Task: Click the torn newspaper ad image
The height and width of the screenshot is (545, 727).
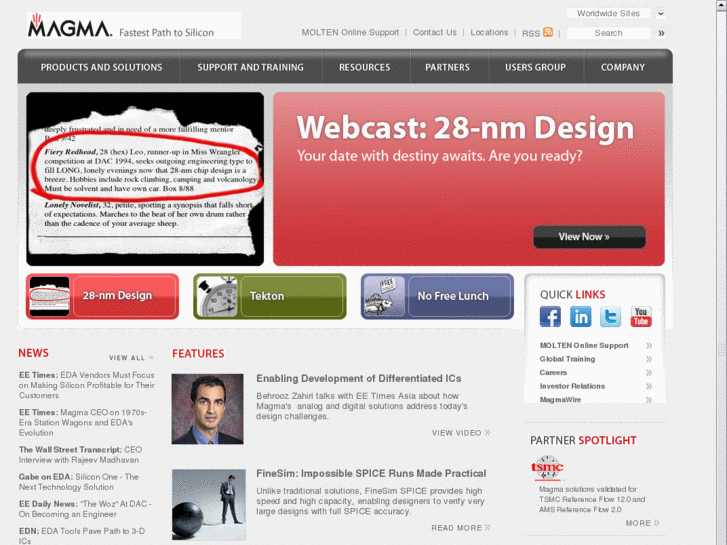Action: click(145, 179)
